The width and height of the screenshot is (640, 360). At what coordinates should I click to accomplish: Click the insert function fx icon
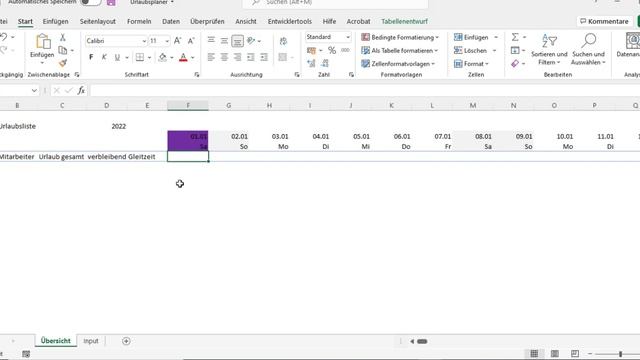81,90
